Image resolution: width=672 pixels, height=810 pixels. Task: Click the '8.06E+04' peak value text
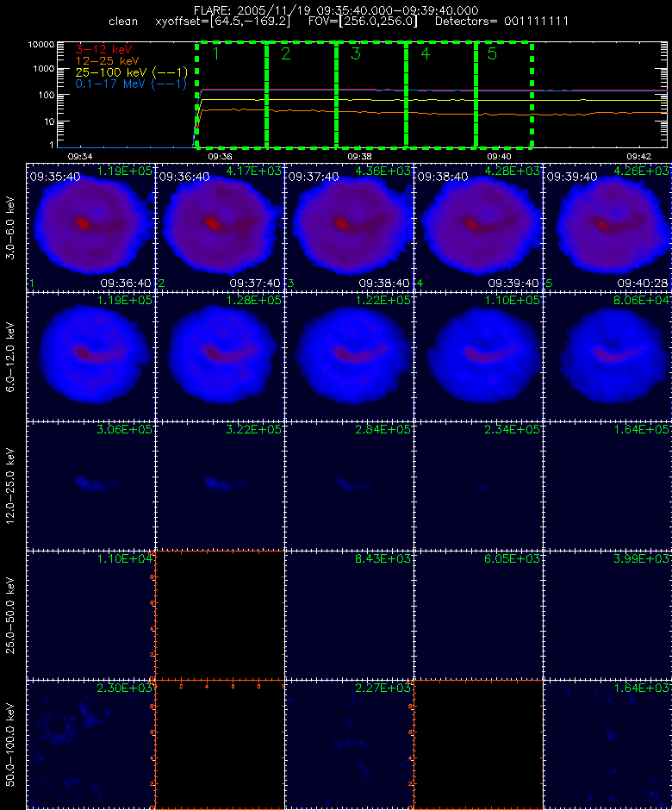tap(642, 300)
